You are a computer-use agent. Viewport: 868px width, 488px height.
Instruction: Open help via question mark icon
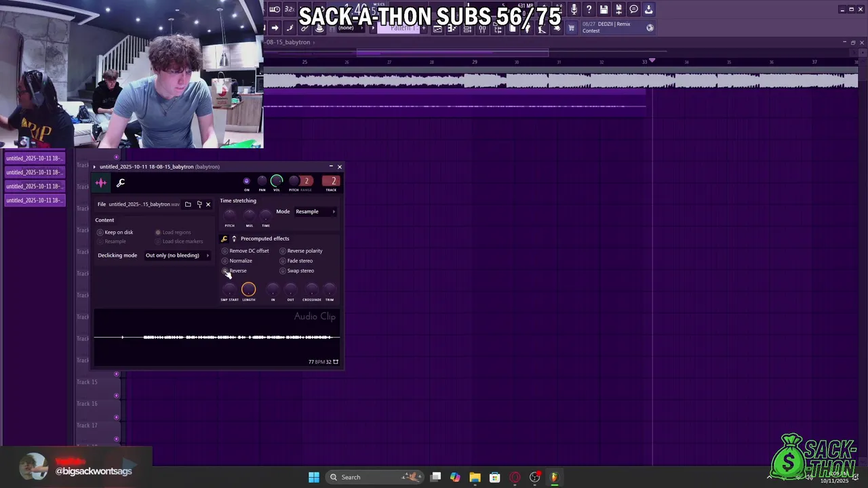coord(589,9)
